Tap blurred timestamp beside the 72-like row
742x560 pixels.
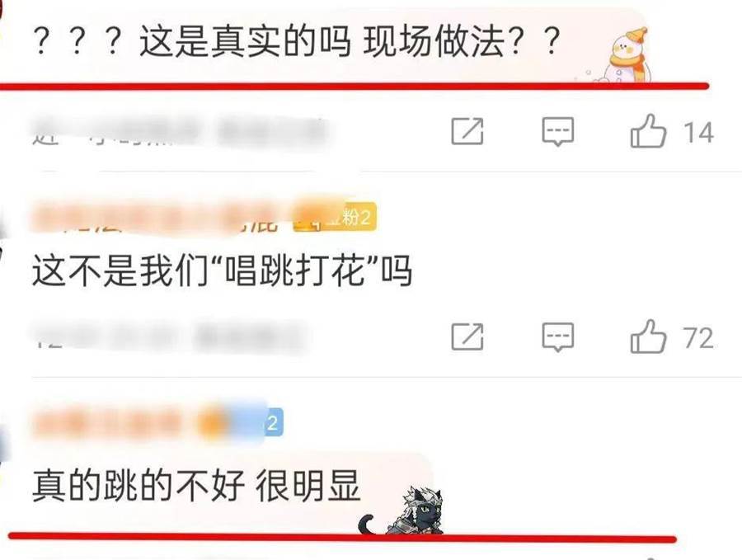coord(169,336)
